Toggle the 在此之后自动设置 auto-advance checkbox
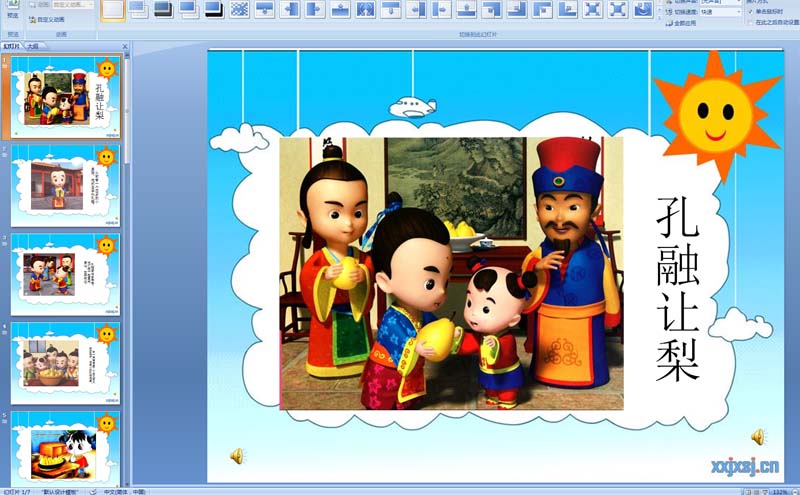Image resolution: width=800 pixels, height=495 pixels. click(751, 22)
